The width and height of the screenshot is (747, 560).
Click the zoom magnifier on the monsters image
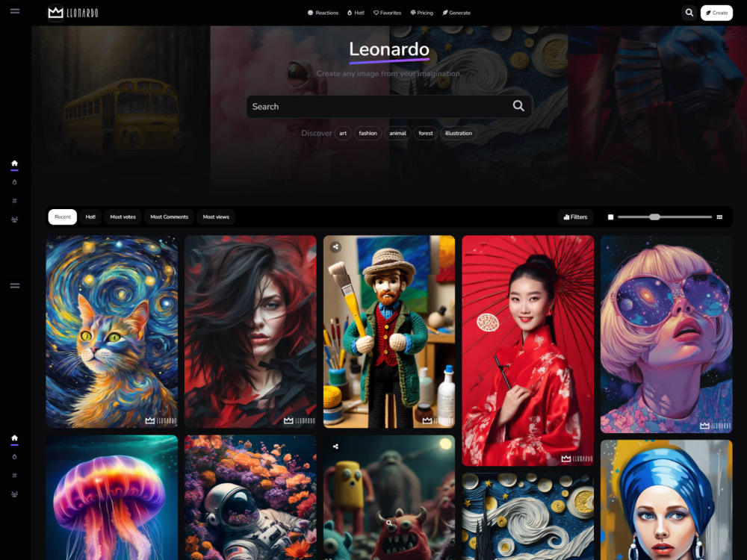coord(389,523)
